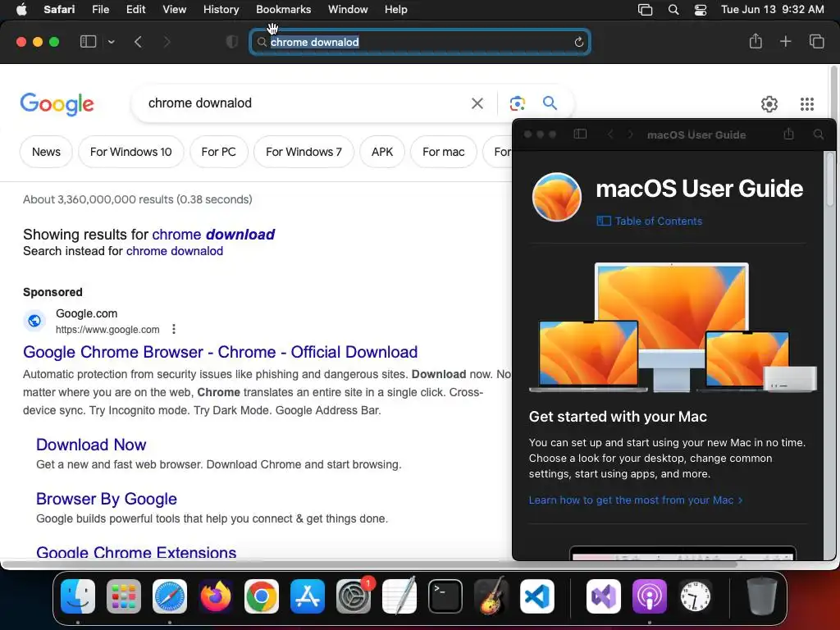Reload the page in the address bar

[578, 42]
